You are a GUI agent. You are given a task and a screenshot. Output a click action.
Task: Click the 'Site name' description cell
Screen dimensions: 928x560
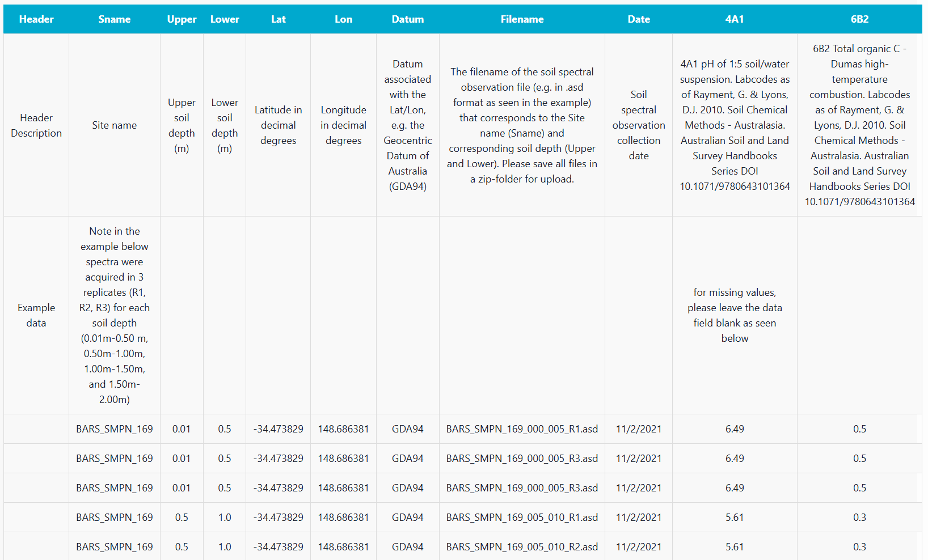(x=115, y=125)
